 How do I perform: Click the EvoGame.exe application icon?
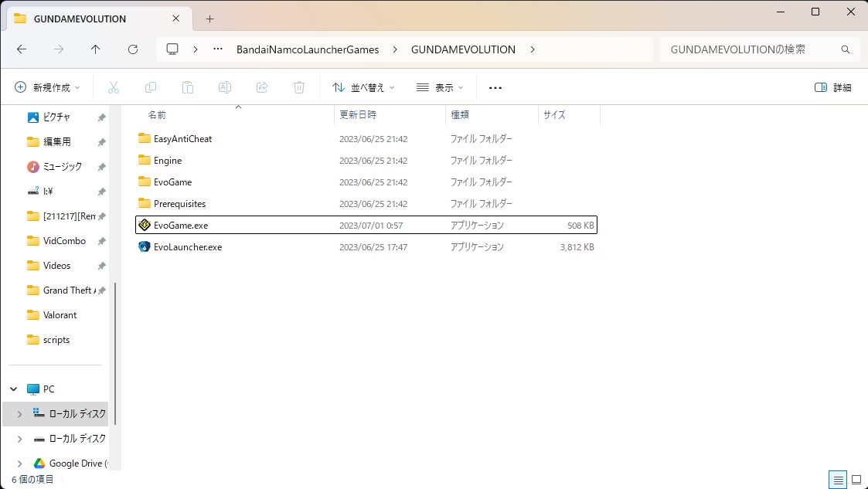pyautogui.click(x=145, y=225)
